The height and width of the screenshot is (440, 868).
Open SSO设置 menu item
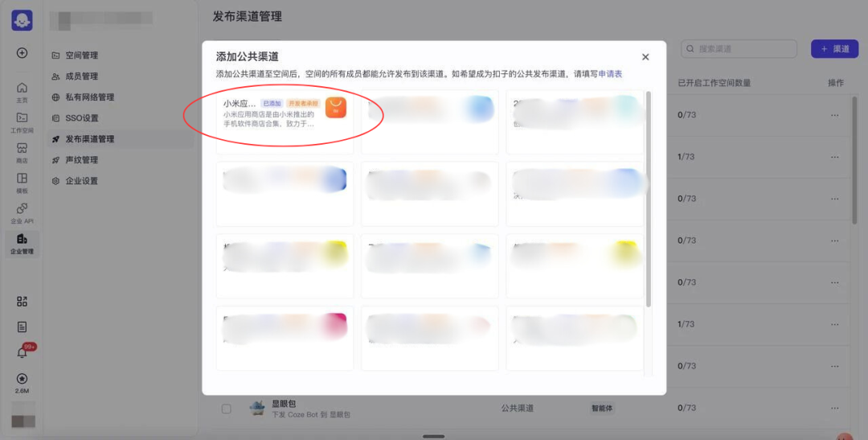[82, 118]
